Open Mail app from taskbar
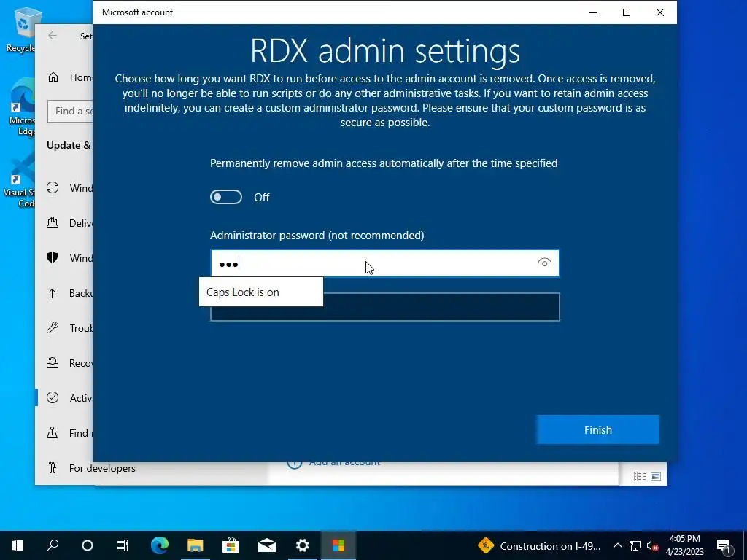This screenshot has width=747, height=560. [x=267, y=545]
